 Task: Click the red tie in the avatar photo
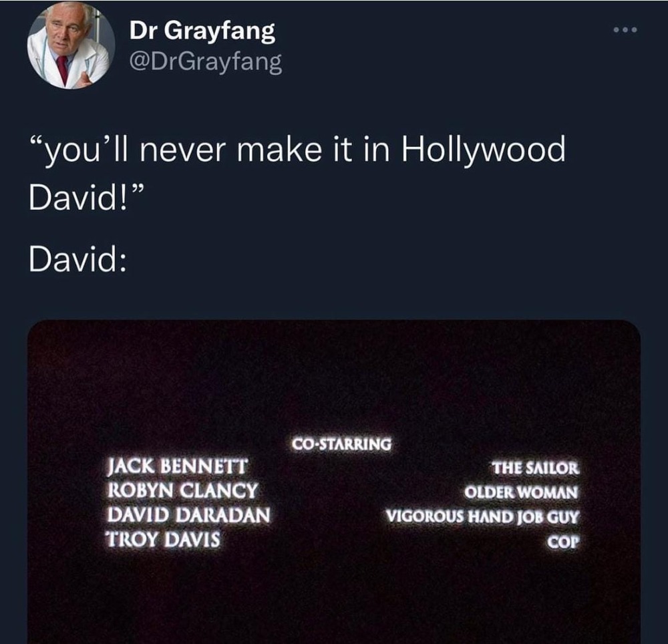pos(63,69)
